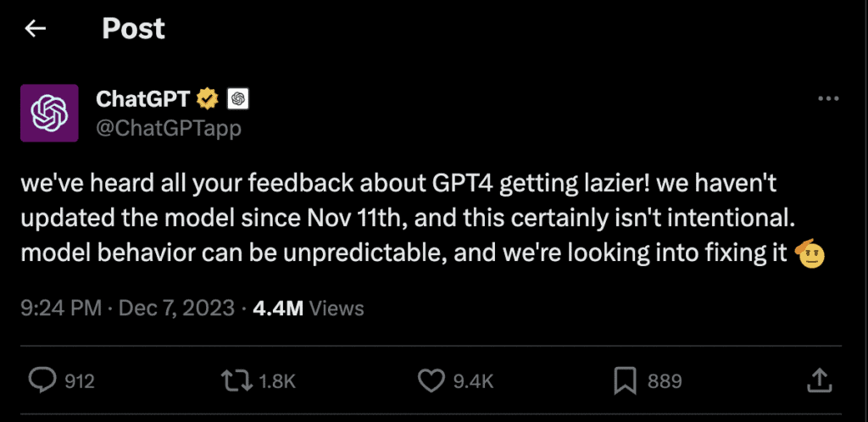View the 4.4M Views analytics
868x422 pixels.
pos(309,308)
